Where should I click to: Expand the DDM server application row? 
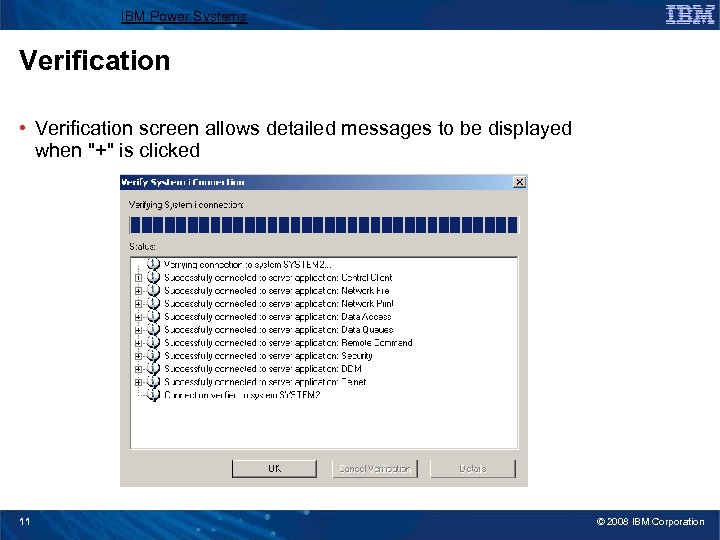(x=138, y=369)
